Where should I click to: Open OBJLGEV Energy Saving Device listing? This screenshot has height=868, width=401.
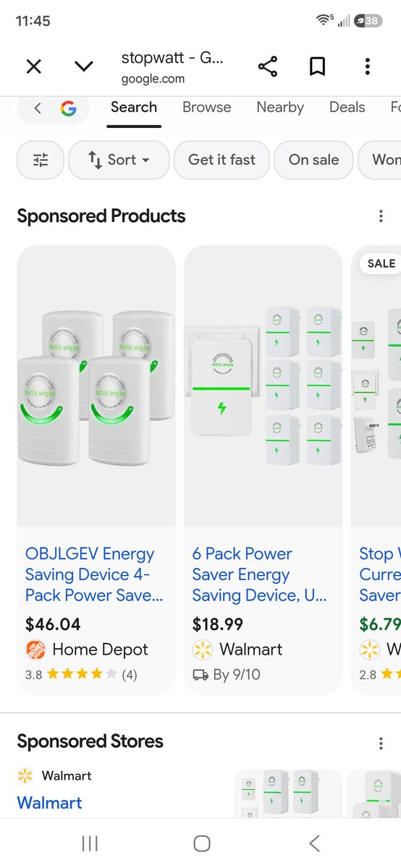point(94,574)
